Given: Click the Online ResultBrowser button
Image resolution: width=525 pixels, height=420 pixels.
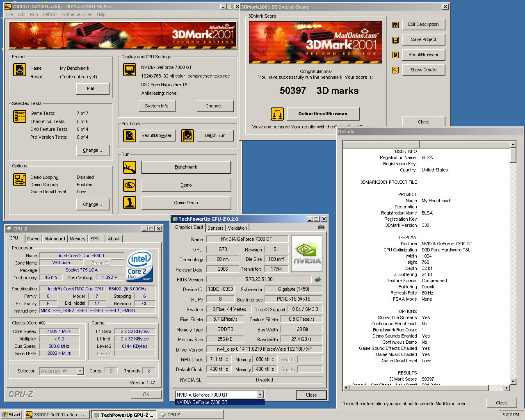Looking at the screenshot, I should coord(323,114).
